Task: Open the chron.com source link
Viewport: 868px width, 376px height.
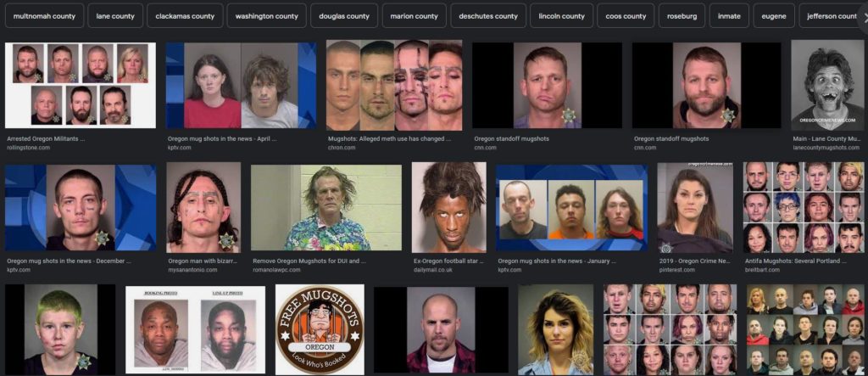Action: click(x=341, y=148)
